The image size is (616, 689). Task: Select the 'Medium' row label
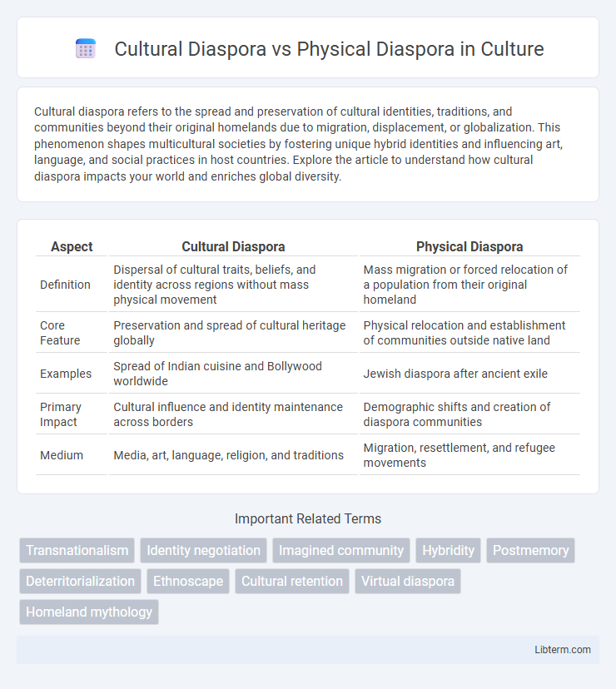62,455
